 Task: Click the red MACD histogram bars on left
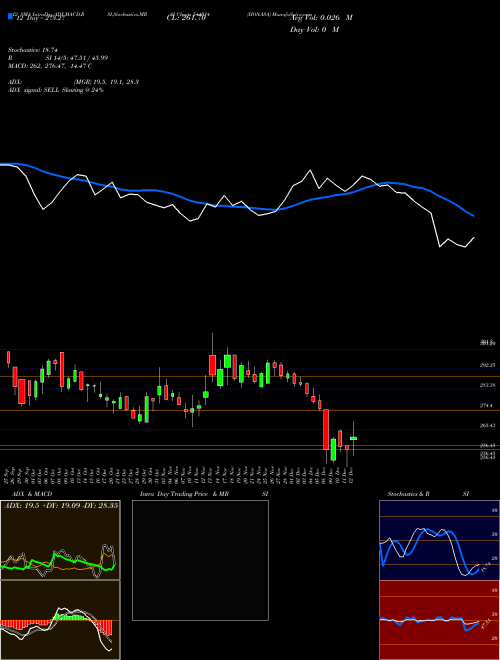coord(25,625)
